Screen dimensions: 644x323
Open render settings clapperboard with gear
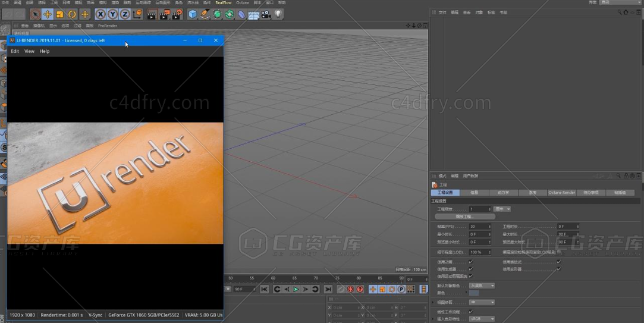click(177, 14)
